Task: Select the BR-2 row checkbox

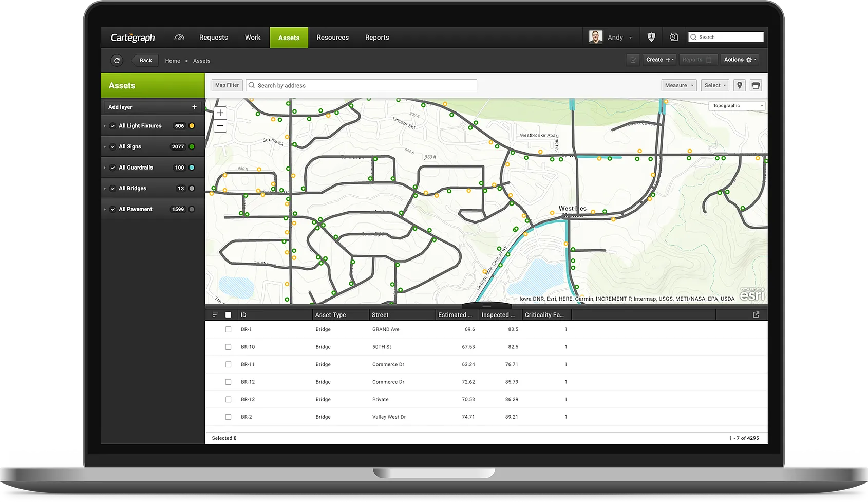Action: coord(228,417)
